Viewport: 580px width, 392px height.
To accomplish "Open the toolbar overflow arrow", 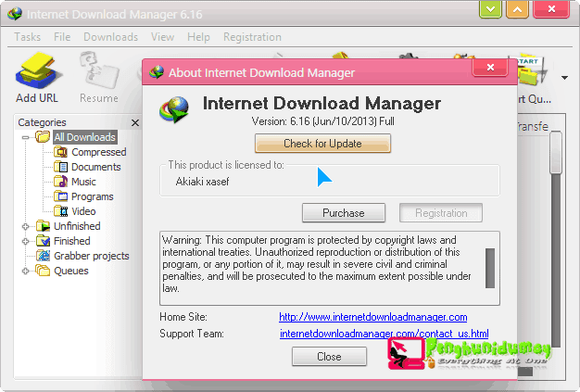I will pyautogui.click(x=564, y=78).
